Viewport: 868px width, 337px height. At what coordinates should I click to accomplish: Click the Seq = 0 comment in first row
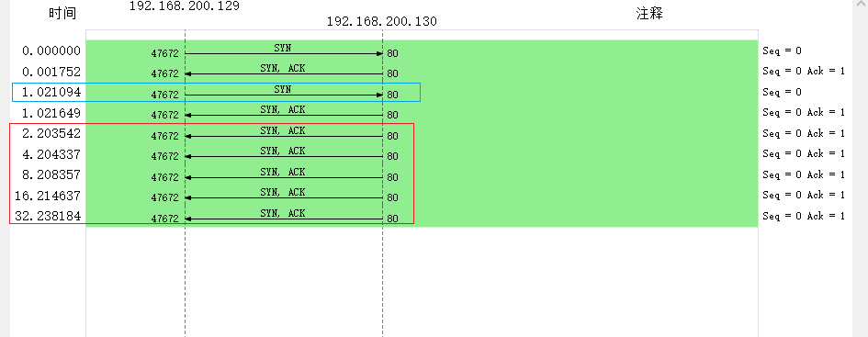[782, 51]
